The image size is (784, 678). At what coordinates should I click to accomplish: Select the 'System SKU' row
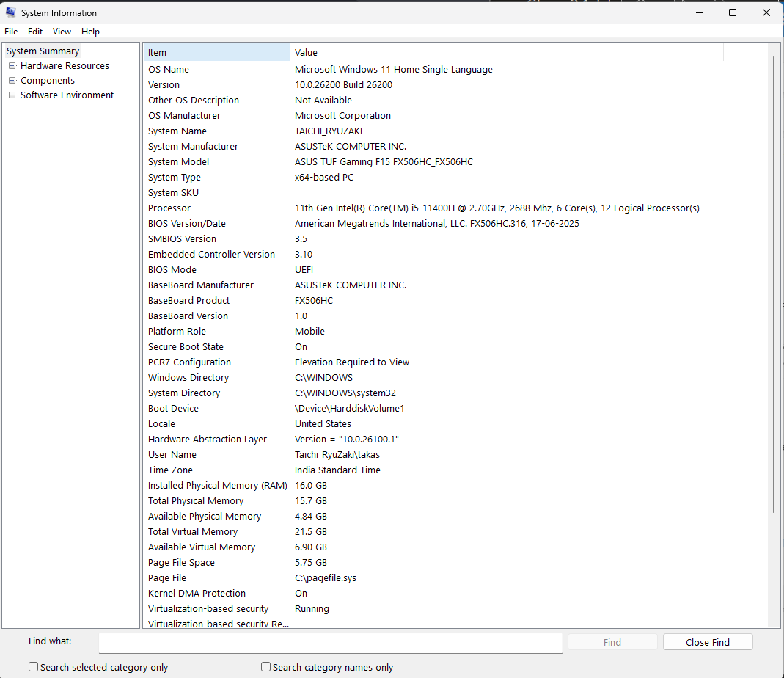coord(433,193)
